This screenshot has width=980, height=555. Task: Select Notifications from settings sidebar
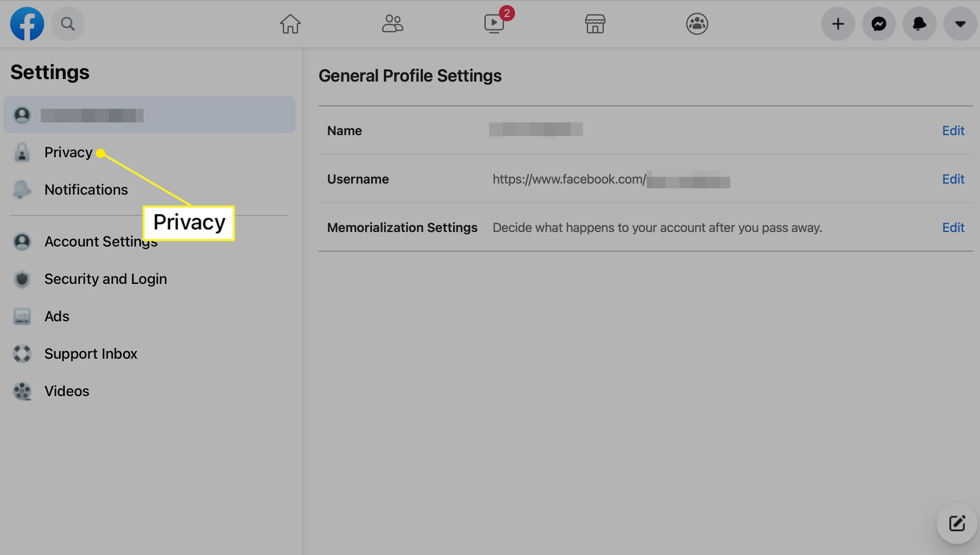point(86,189)
